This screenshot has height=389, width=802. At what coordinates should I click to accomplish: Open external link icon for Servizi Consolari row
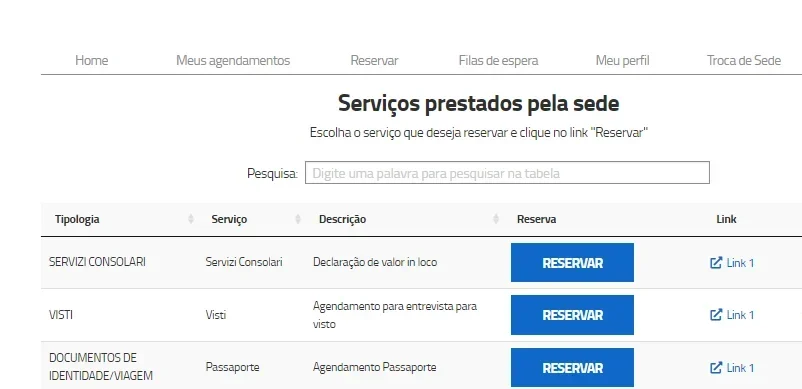pos(716,263)
